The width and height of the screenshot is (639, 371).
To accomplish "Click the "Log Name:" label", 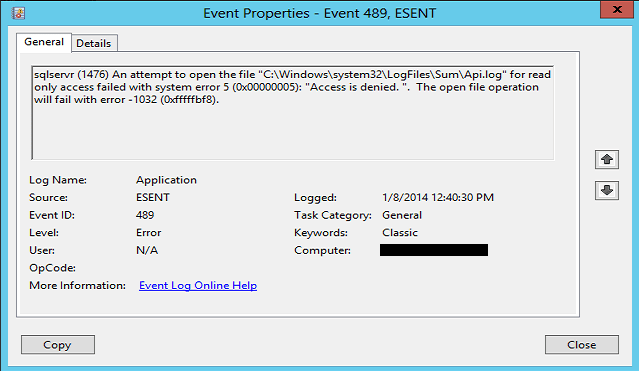I will click(58, 180).
